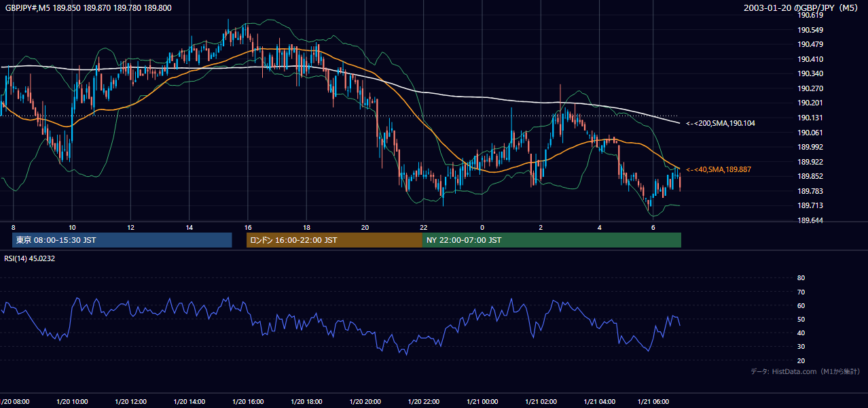868x408 pixels.
Task: Click hour tick 12 under price chart
Action: point(130,227)
